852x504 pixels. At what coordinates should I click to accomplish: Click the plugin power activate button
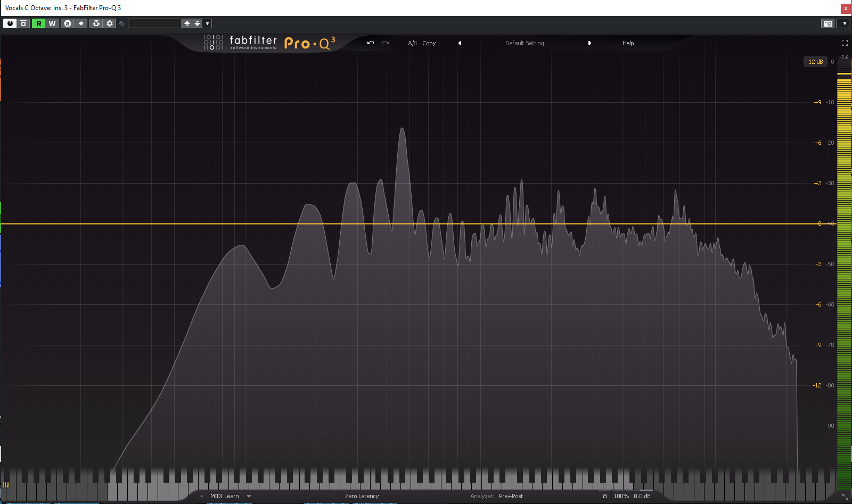[x=10, y=23]
